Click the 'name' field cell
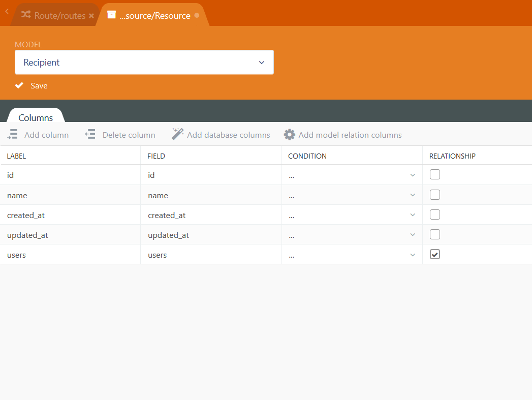 211,195
